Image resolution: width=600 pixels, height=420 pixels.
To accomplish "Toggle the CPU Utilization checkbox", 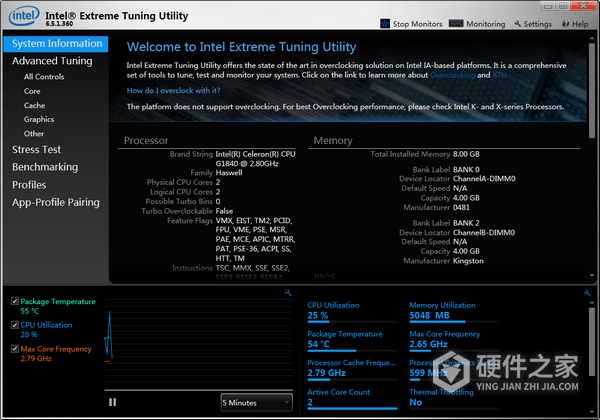I will (x=15, y=325).
